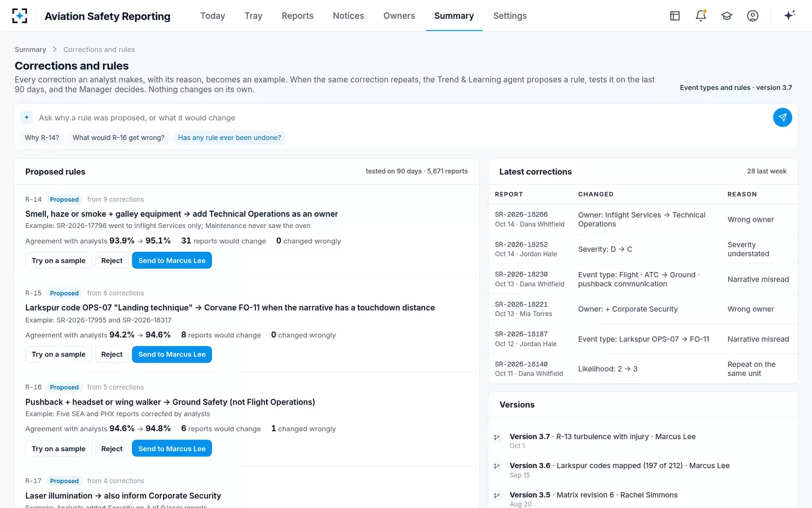The image size is (812, 508).
Task: Go to the Reports tab
Action: coord(298,16)
